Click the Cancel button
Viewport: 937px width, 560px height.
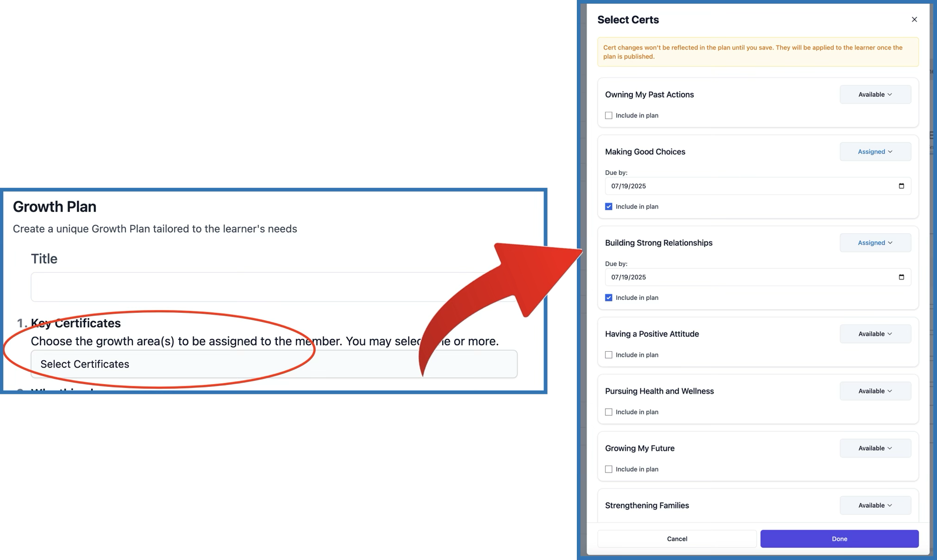[677, 539]
